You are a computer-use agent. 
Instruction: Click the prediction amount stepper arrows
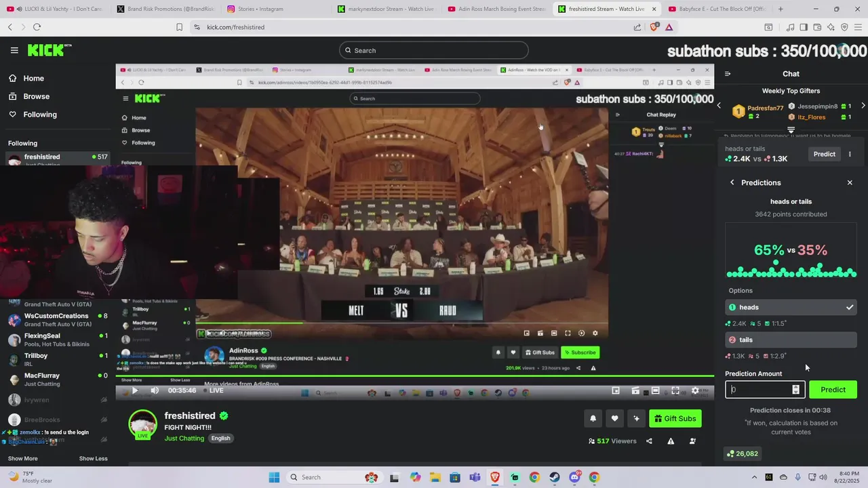(x=795, y=390)
